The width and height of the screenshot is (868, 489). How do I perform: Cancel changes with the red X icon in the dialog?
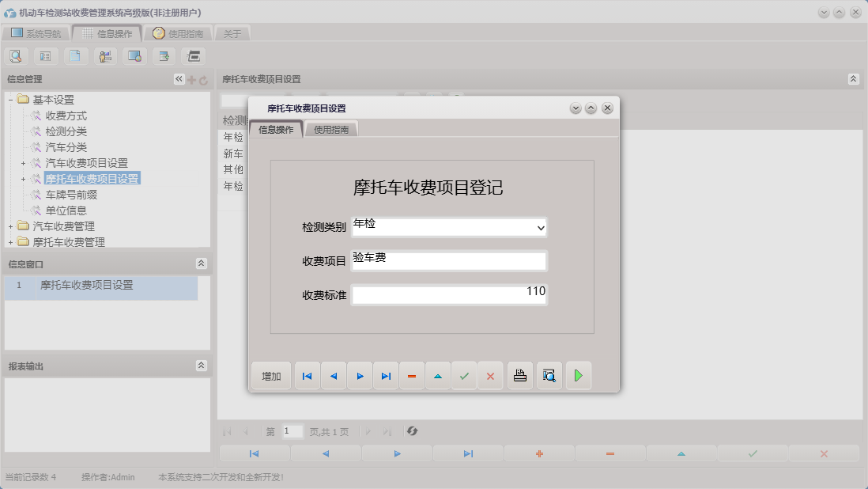(490, 376)
